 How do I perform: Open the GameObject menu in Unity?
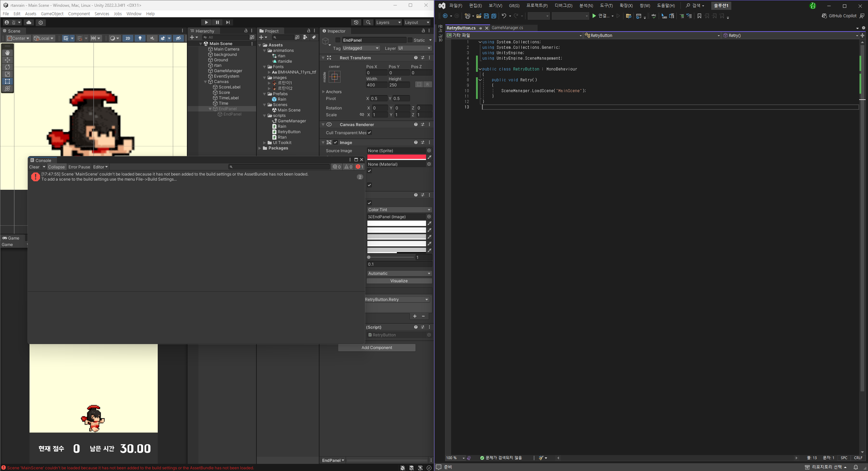click(x=52, y=14)
